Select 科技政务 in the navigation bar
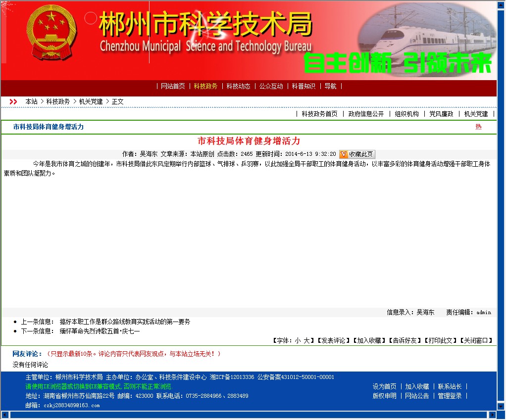The width and height of the screenshot is (506, 420). 205,86
